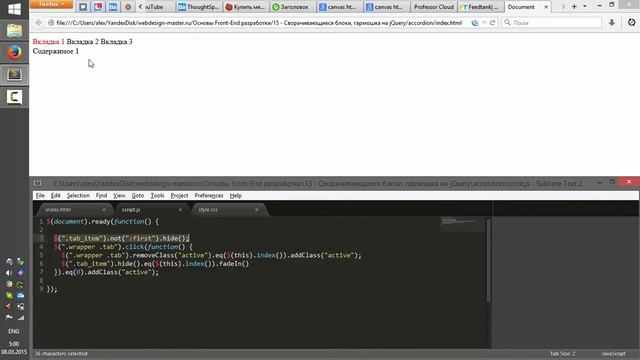The image size is (640, 360).
Task: Click the second pinned tab with red icon
Action: pyautogui.click(x=98, y=7)
